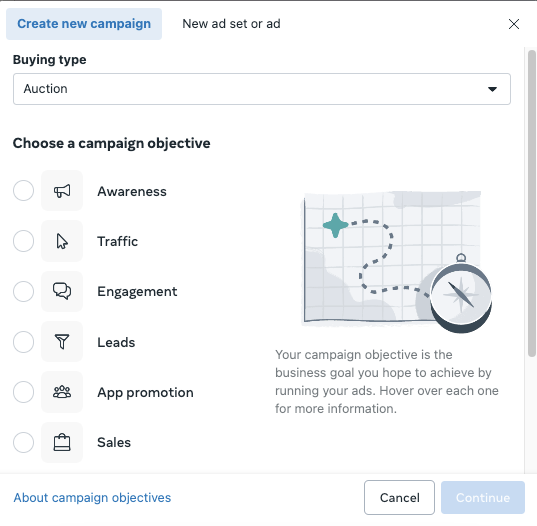Switch to Create new campaign tab
The image size is (537, 526).
[x=84, y=24]
